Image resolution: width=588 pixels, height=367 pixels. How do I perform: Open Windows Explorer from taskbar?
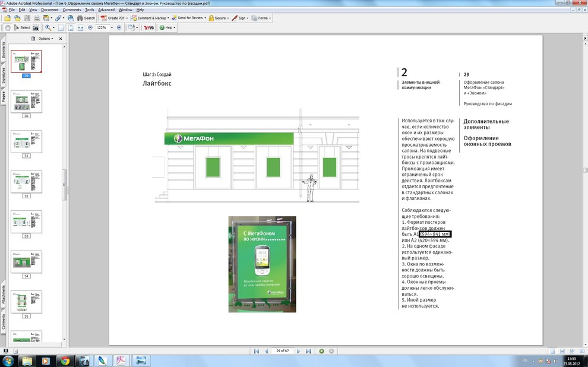coord(27,361)
